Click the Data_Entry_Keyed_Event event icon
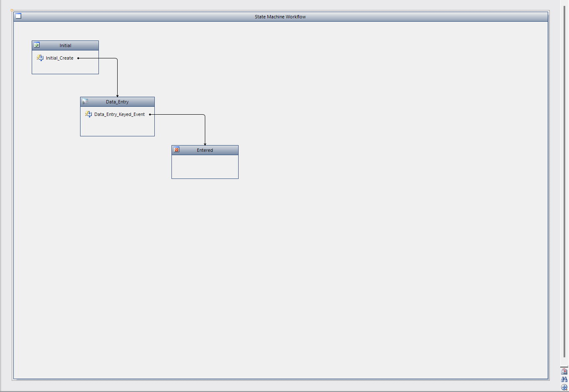This screenshot has height=392, width=569. coord(88,114)
